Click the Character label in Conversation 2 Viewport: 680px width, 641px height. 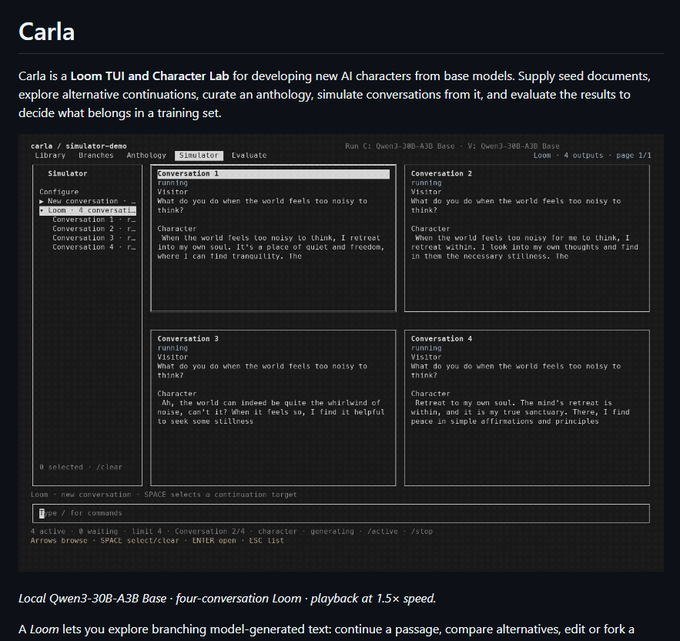[x=431, y=229]
